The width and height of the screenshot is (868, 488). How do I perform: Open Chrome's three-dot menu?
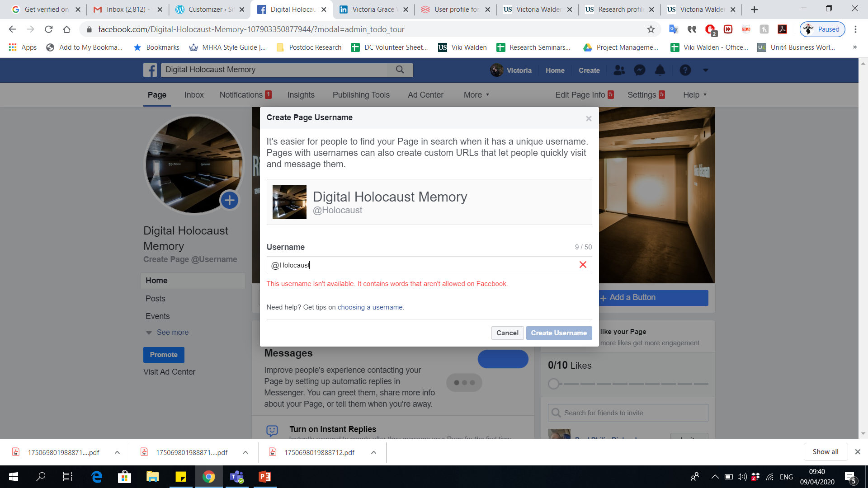(855, 29)
